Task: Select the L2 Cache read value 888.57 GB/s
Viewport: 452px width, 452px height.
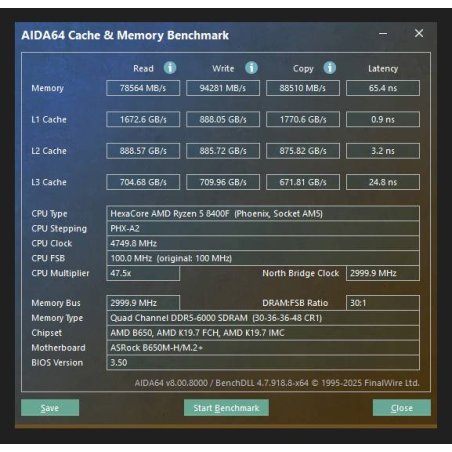Action: (x=143, y=151)
